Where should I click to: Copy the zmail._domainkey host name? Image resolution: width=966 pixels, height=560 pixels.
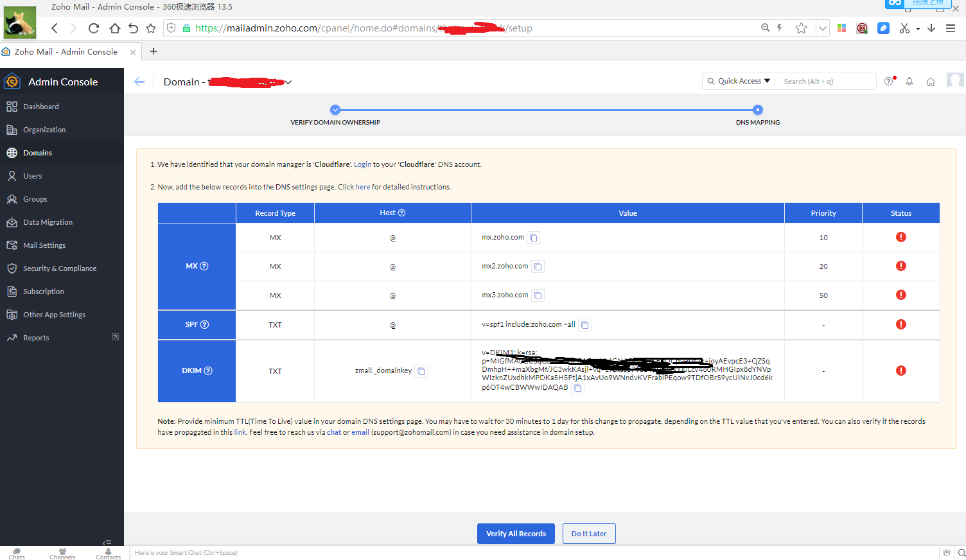(421, 371)
